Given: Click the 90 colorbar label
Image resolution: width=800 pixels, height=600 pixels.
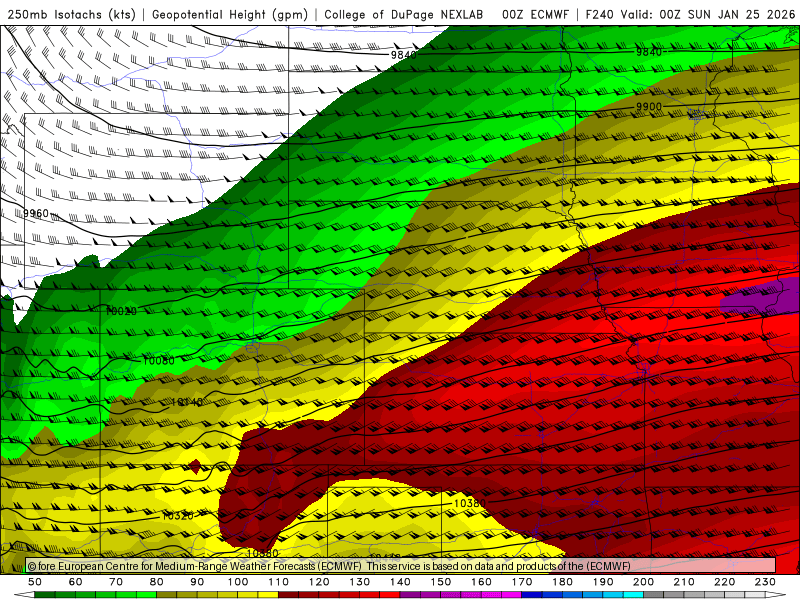Looking at the screenshot, I should (x=197, y=582).
